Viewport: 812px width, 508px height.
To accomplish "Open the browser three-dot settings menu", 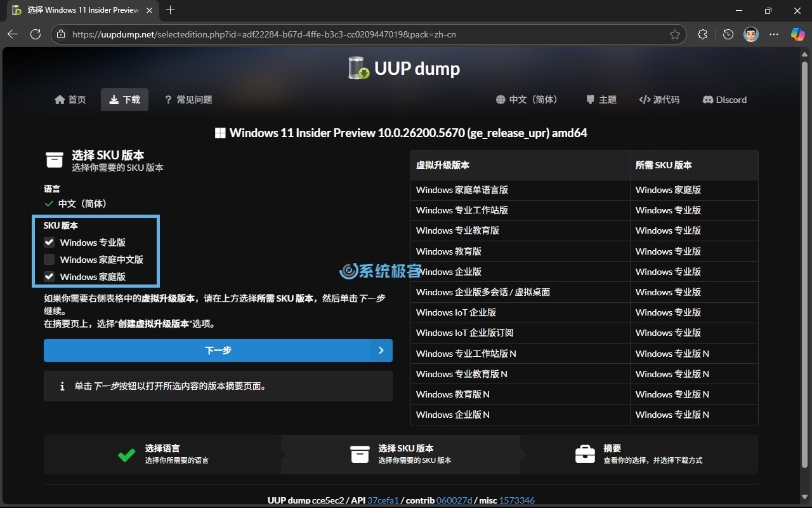I will click(774, 34).
